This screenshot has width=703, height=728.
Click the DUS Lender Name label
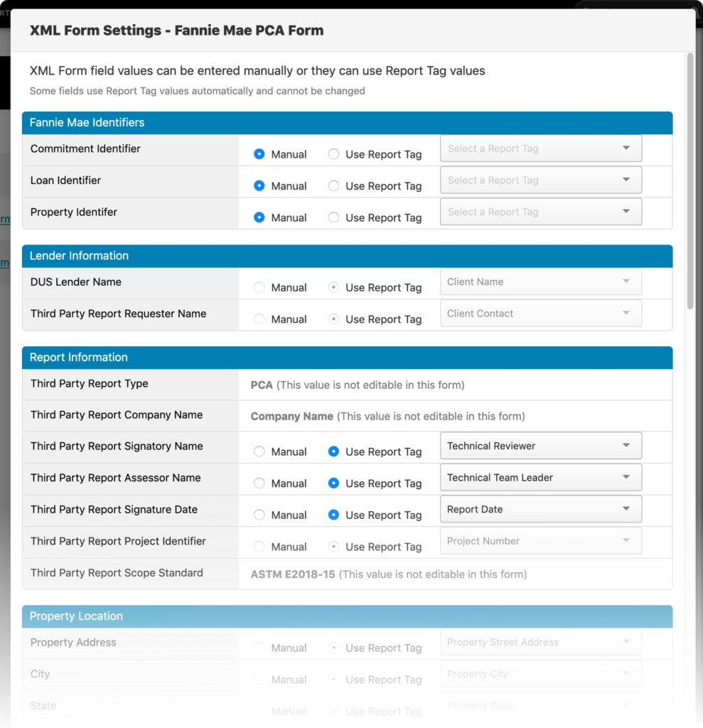pos(75,282)
